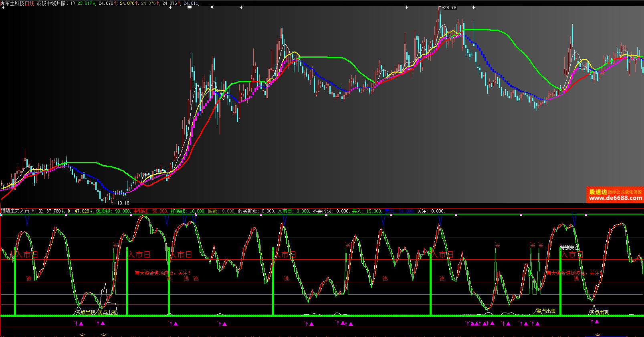Viewport: 644px width, 337px height.
Task: Click the 28.78 high price marker
Action: click(x=450, y=8)
